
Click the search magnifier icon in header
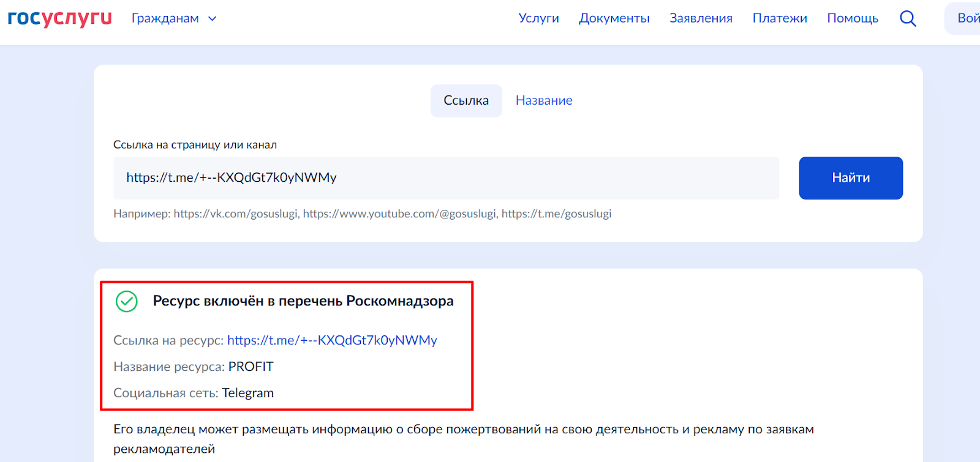click(908, 18)
